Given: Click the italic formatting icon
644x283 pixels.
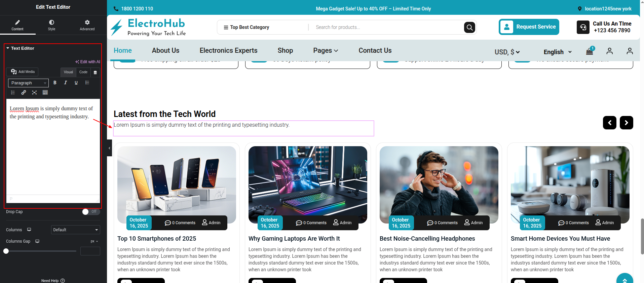Looking at the screenshot, I should [66, 83].
